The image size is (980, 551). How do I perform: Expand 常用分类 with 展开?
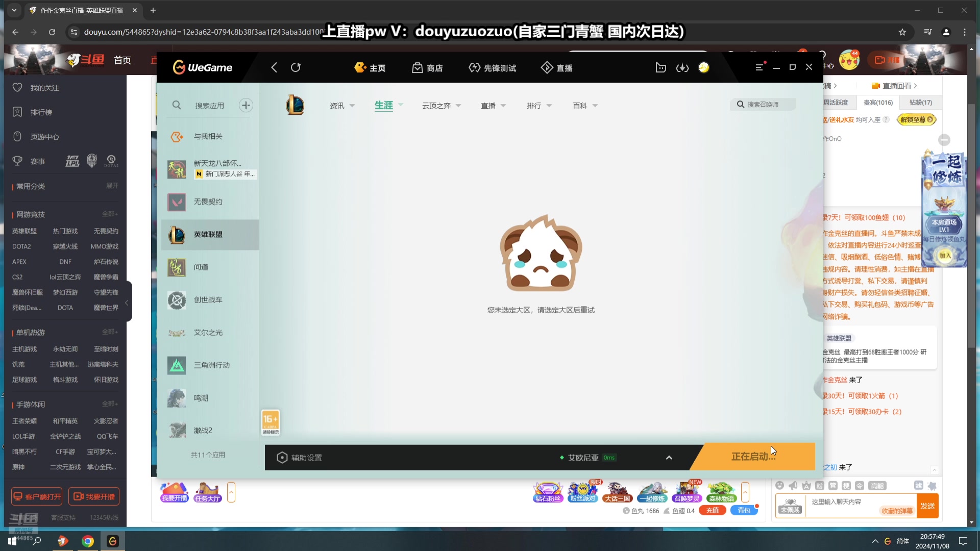pyautogui.click(x=112, y=186)
